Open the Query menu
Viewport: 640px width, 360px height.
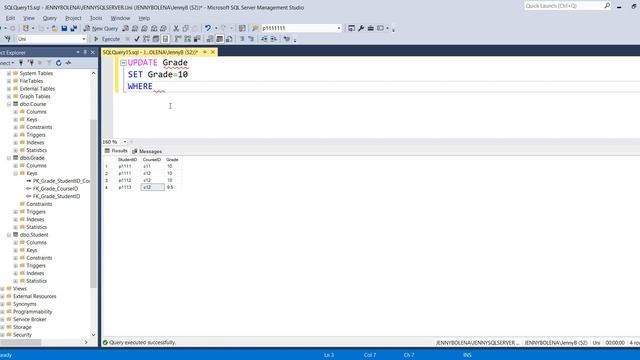[x=49, y=18]
